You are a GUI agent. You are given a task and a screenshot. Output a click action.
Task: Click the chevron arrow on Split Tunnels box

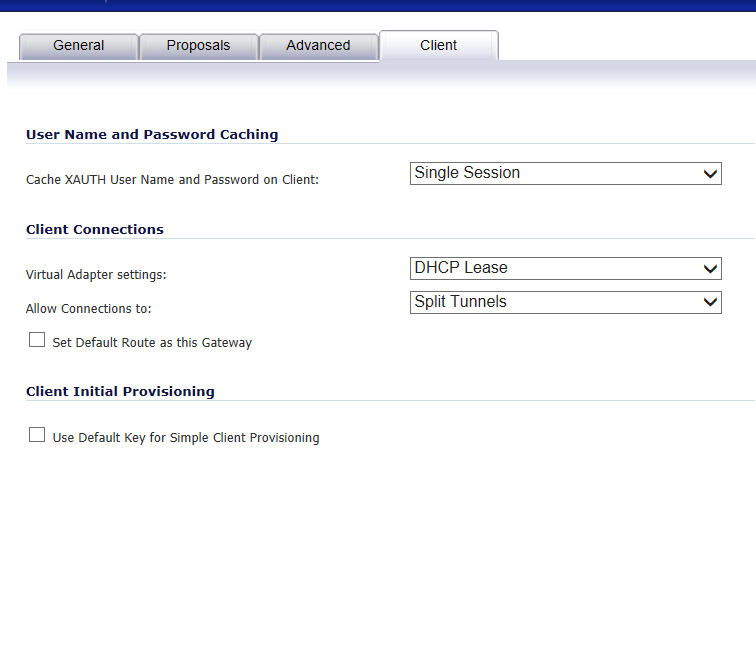pyautogui.click(x=710, y=303)
